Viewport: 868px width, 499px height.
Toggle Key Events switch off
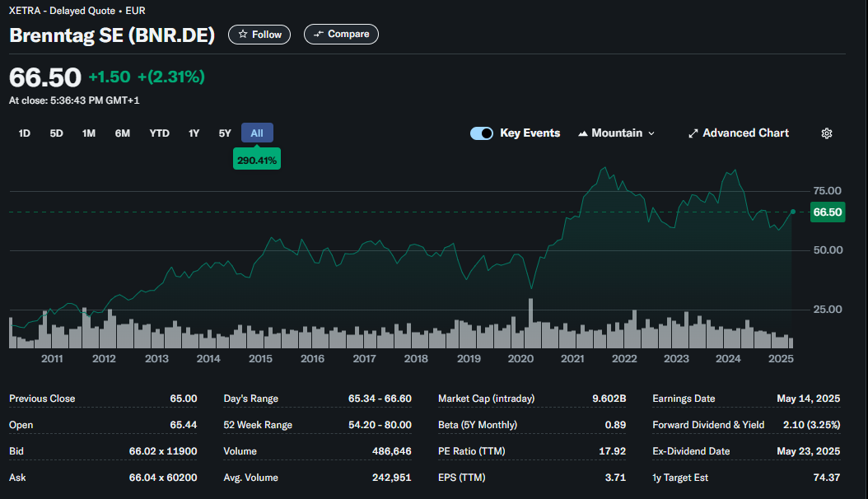(482, 133)
